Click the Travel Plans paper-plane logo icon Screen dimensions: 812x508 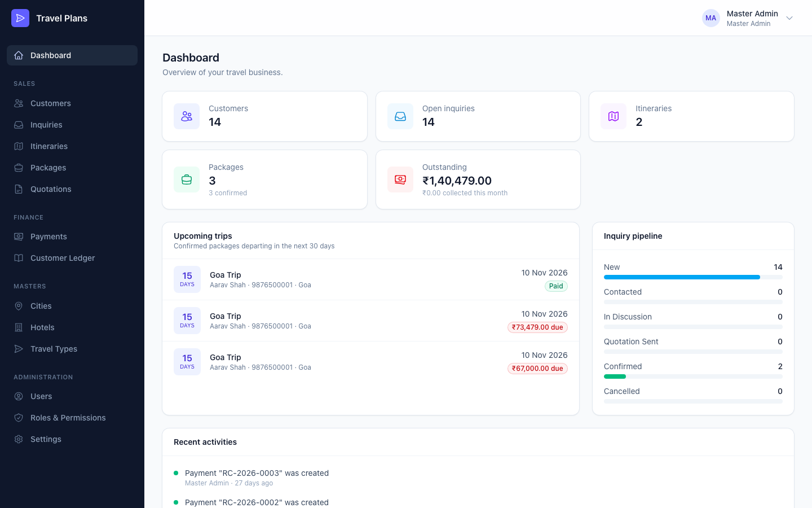tap(20, 18)
